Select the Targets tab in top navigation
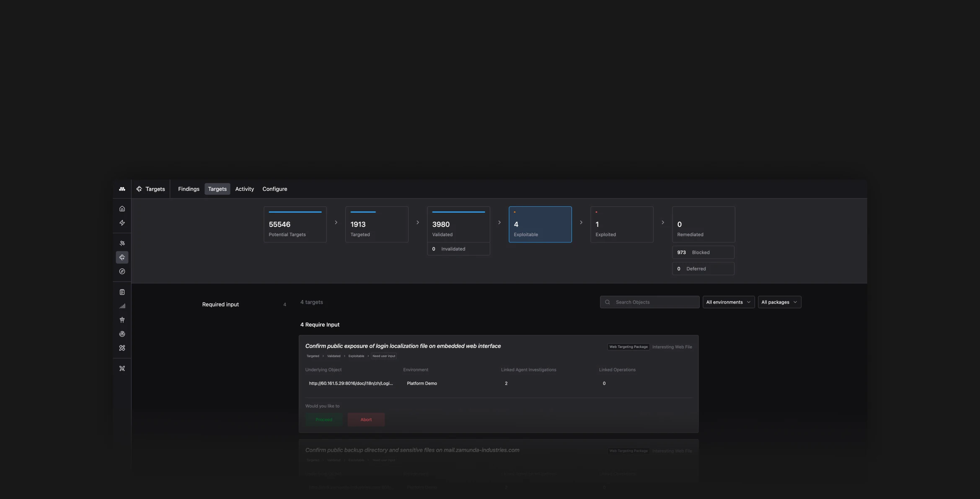980x499 pixels. 217,189
